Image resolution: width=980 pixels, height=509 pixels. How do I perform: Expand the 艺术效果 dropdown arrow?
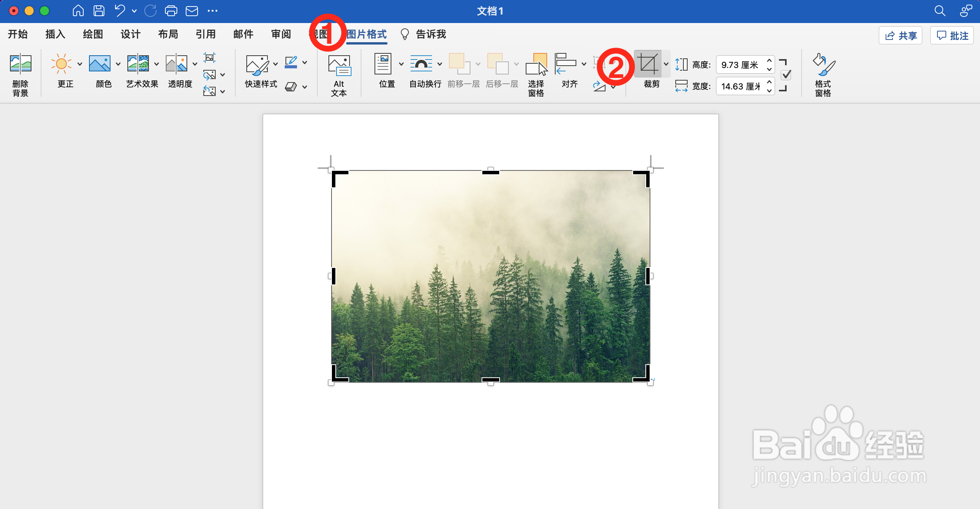point(157,64)
